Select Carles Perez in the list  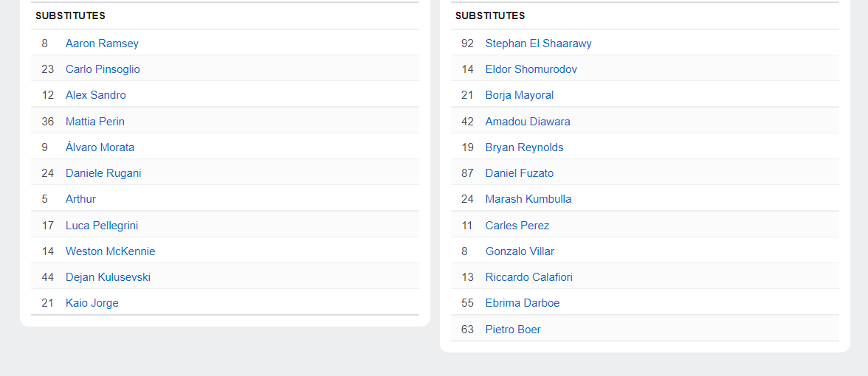517,226
